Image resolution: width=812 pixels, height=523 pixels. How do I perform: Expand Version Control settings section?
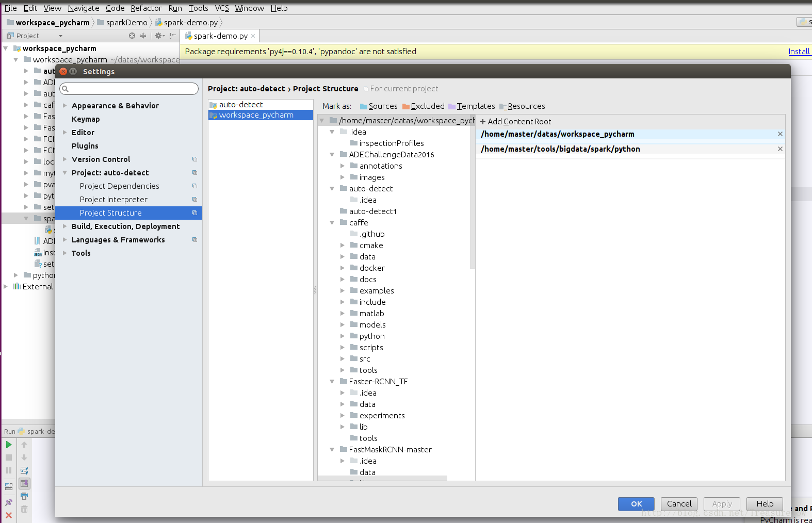pyautogui.click(x=65, y=159)
